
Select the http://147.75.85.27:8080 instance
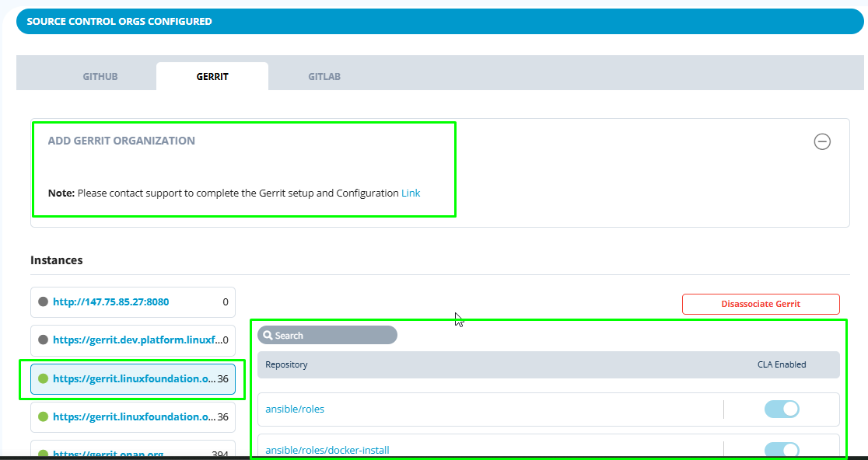click(x=111, y=302)
